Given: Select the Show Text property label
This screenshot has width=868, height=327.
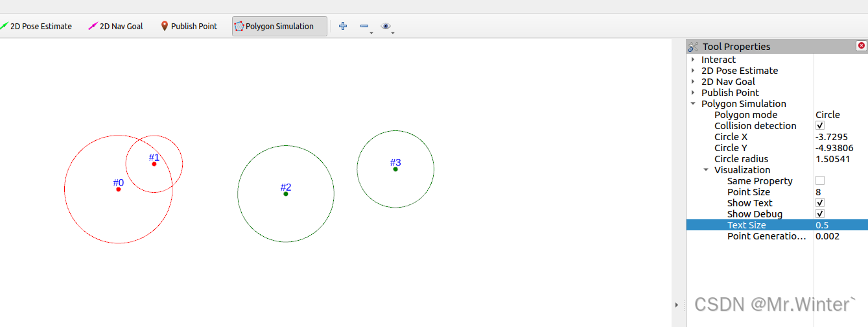Looking at the screenshot, I should 750,203.
